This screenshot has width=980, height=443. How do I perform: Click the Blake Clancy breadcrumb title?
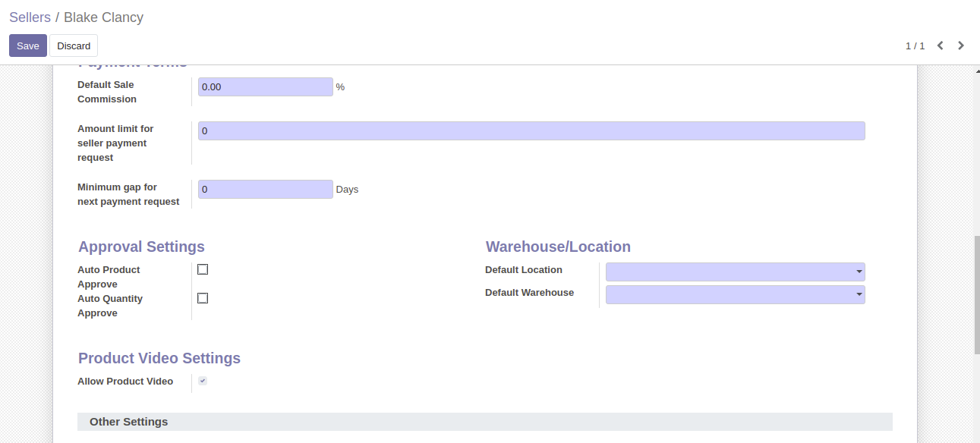tap(103, 17)
